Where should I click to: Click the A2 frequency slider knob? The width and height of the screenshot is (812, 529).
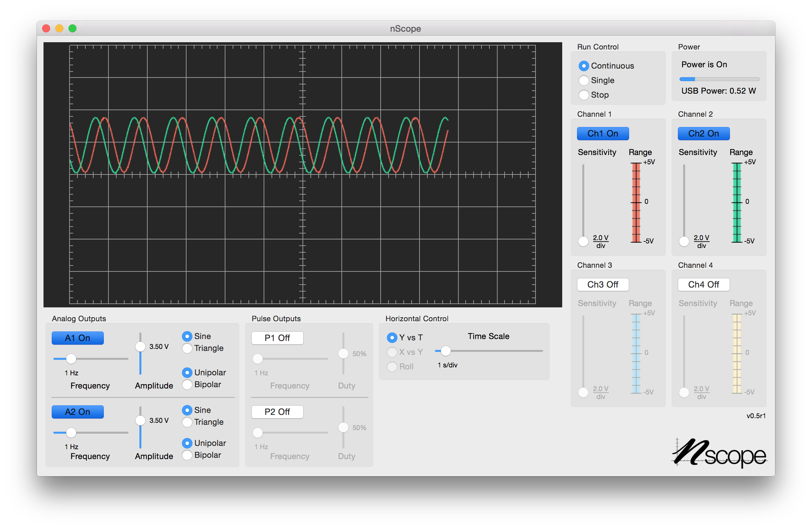pos(71,433)
